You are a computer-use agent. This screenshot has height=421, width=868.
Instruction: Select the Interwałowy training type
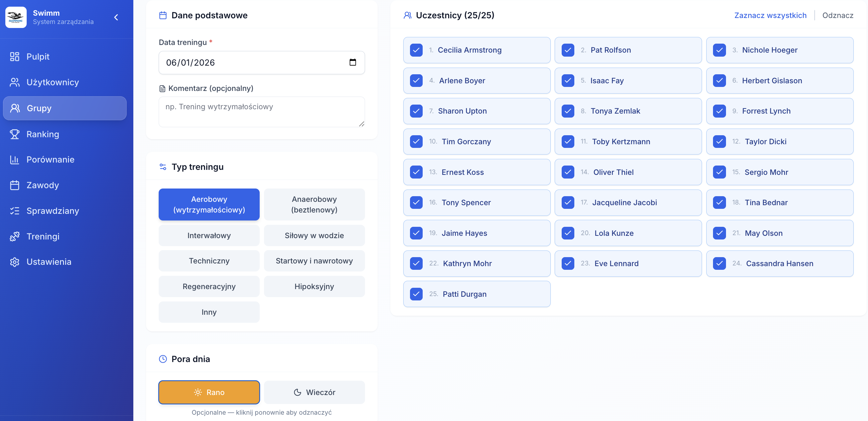coord(209,235)
